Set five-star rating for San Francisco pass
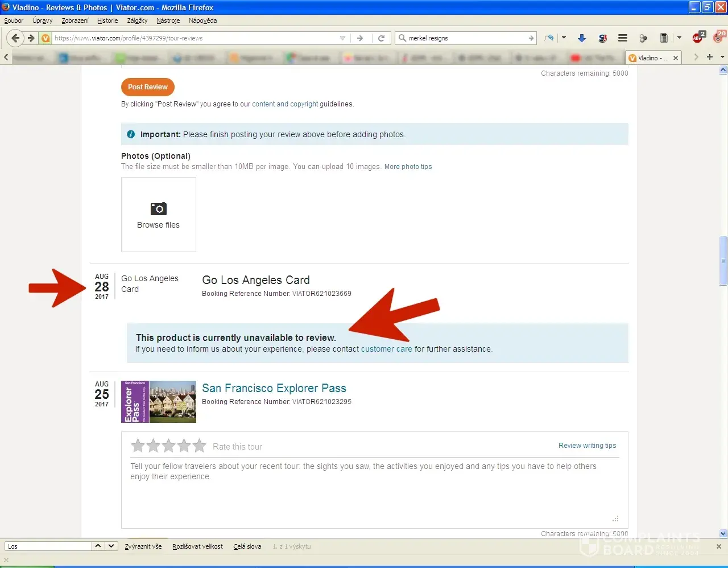This screenshot has height=568, width=728. (199, 446)
